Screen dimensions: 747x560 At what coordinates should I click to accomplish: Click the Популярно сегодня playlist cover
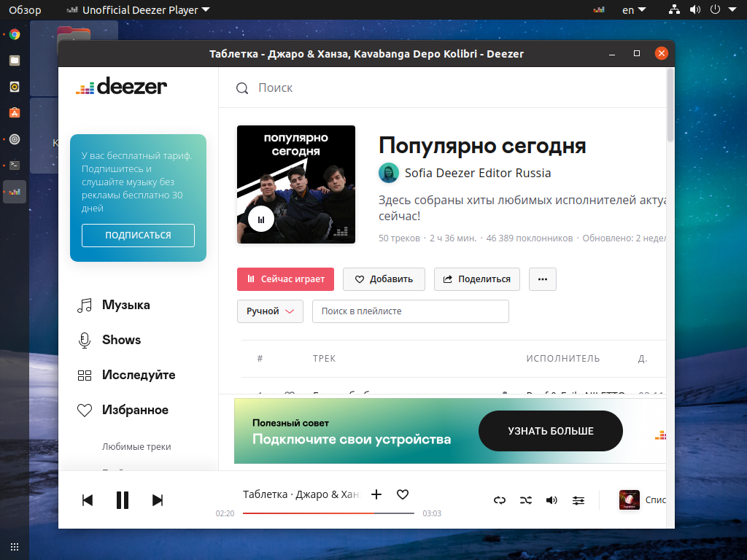[296, 184]
